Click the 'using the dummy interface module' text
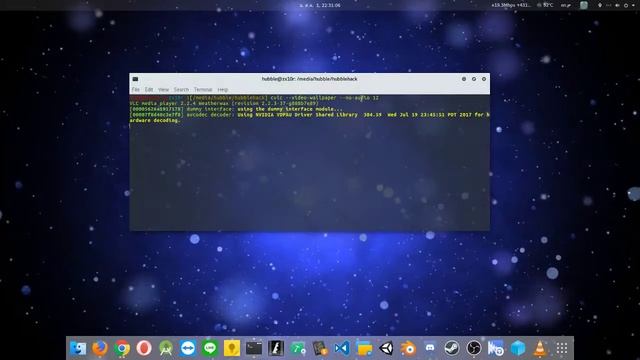Image resolution: width=640 pixels, height=360 pixels. (x=290, y=109)
